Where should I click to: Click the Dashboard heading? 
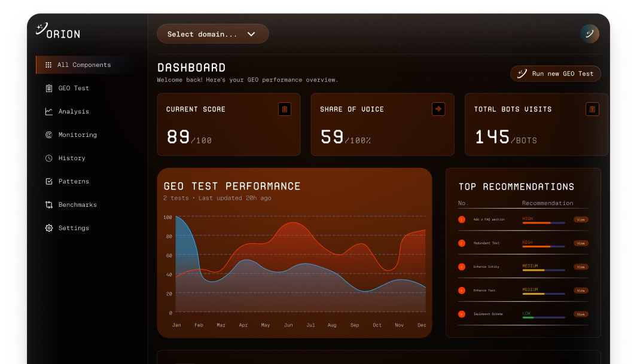coord(191,68)
